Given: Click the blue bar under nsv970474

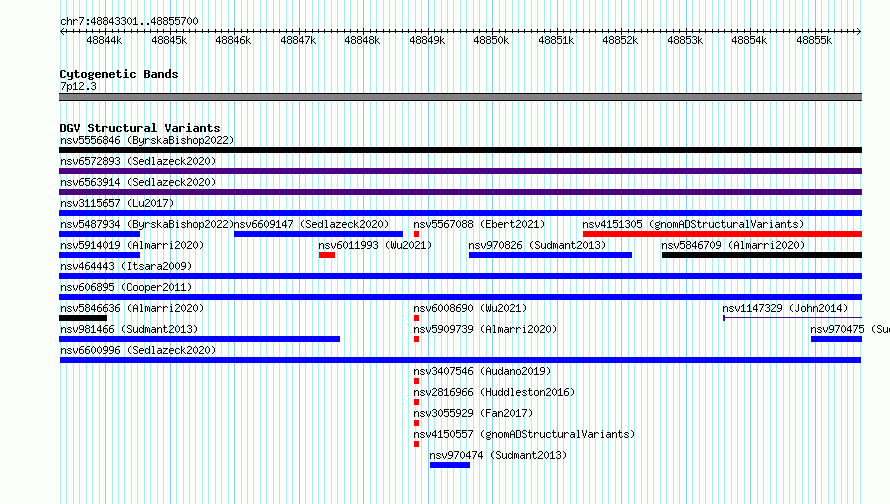Looking at the screenshot, I should 450,465.
